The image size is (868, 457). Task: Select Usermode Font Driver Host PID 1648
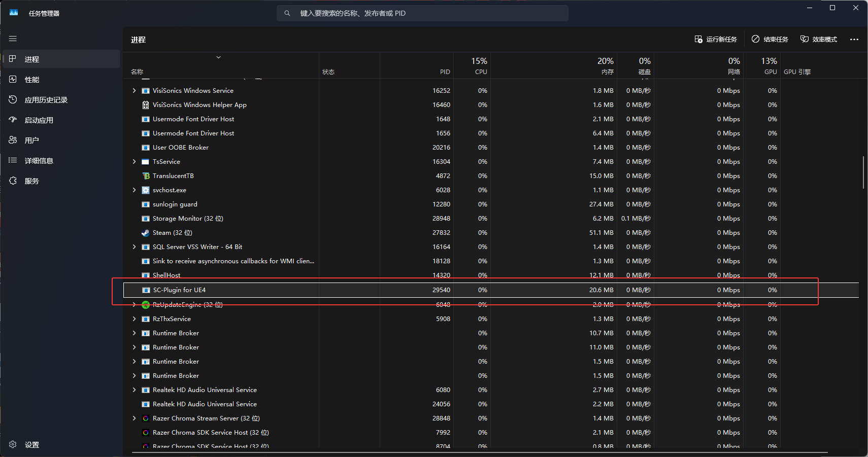click(x=491, y=119)
